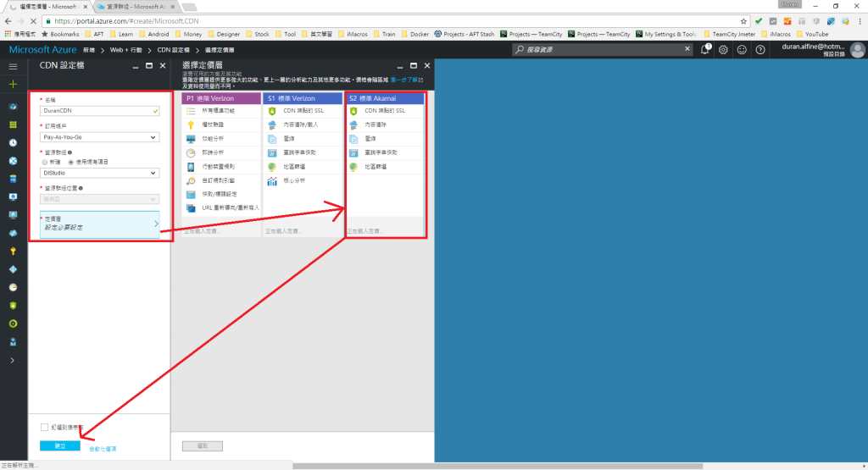The height and width of the screenshot is (470, 868).
Task: Click the DuranCDN name input field
Action: click(100, 111)
